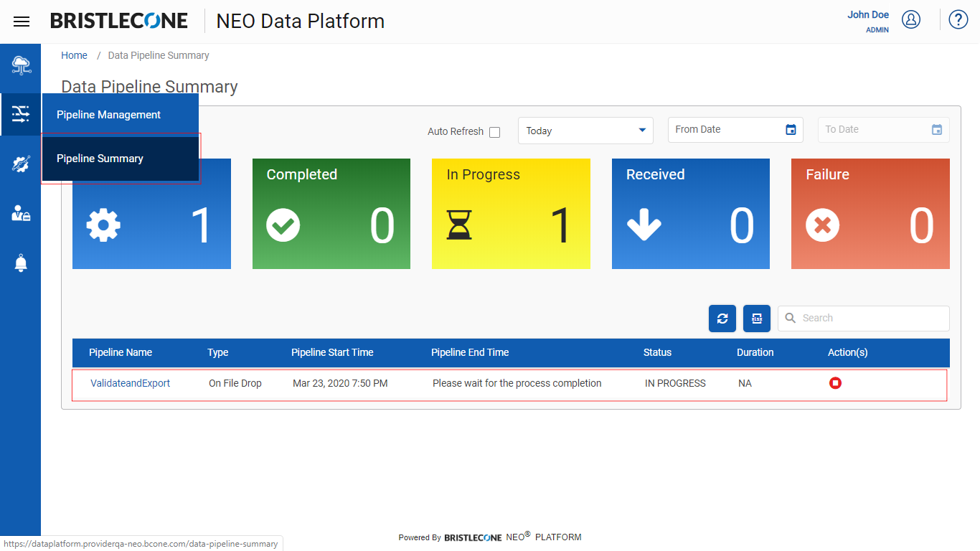Viewport: 980px width, 551px height.
Task: Click the Completed checkmark icon
Action: (x=283, y=226)
